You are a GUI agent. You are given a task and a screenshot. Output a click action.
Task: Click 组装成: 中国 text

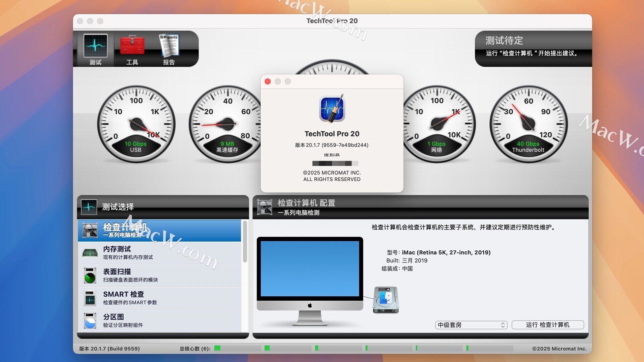pos(397,268)
